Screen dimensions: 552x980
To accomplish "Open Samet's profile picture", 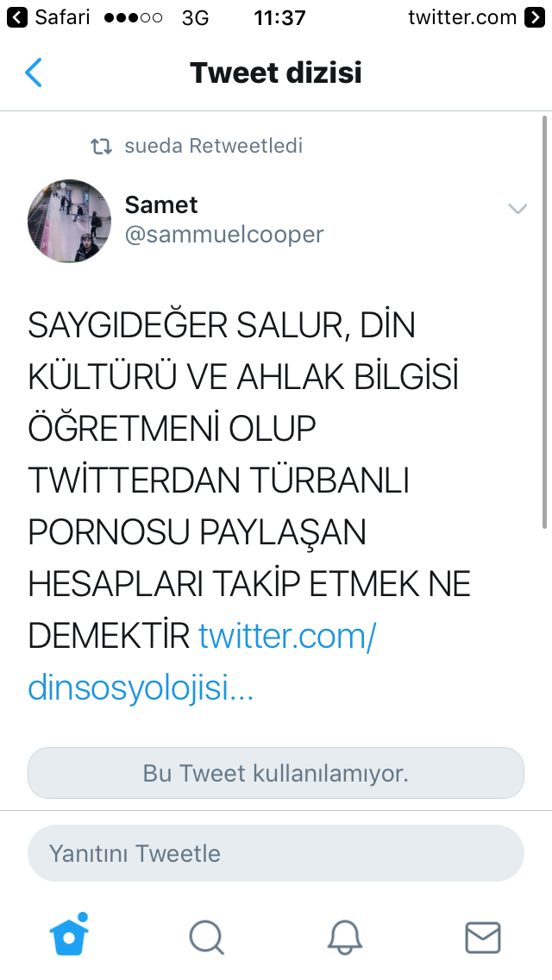I will (x=69, y=221).
